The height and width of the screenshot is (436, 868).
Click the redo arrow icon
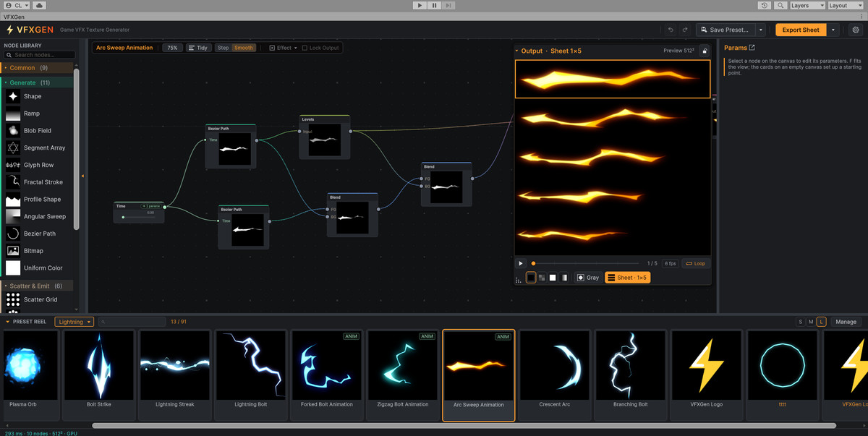pyautogui.click(x=685, y=30)
